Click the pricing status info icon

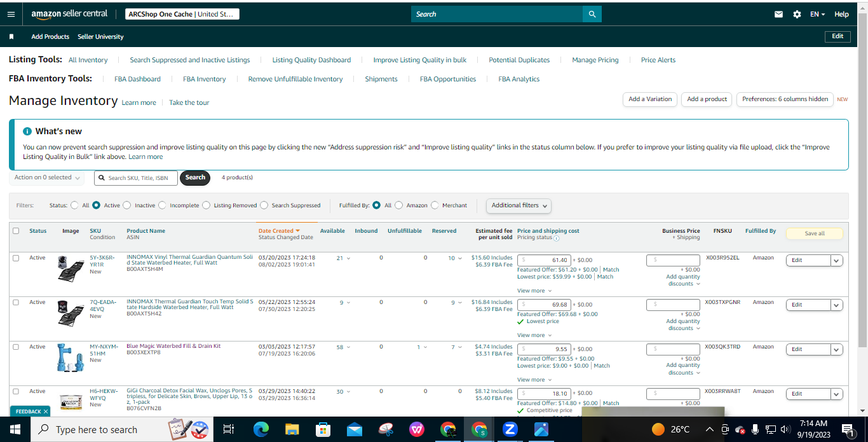[556, 238]
